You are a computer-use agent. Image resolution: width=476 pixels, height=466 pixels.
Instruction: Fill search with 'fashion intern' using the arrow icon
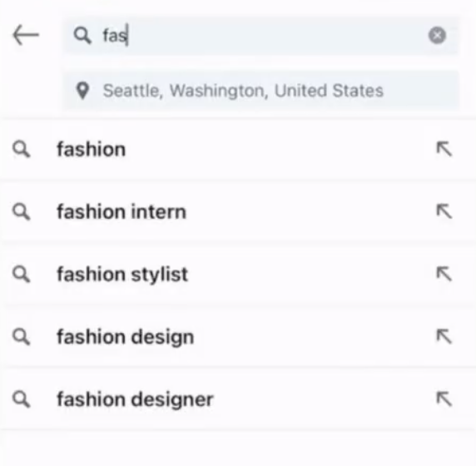[x=444, y=211]
